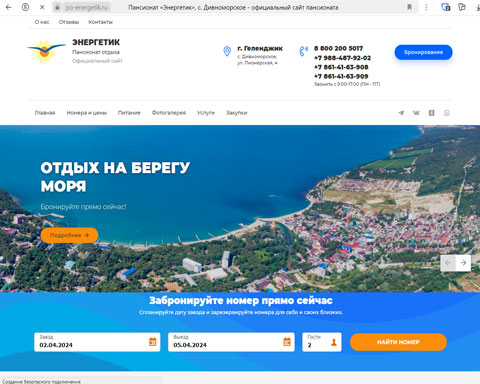Image resolution: width=480 pixels, height=384 pixels.
Task: Open the square social icon next to VK
Action: [431, 113]
